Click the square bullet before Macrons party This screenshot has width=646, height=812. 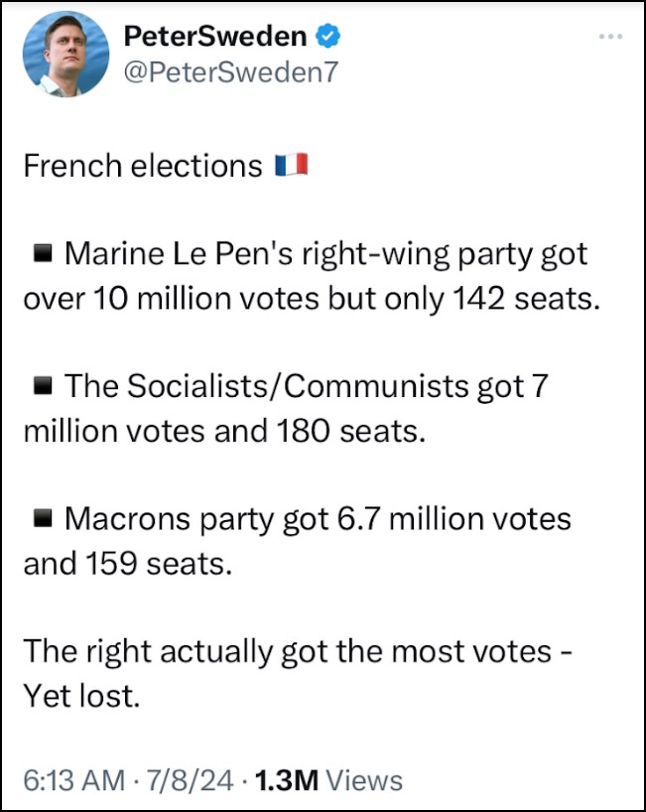(x=43, y=518)
